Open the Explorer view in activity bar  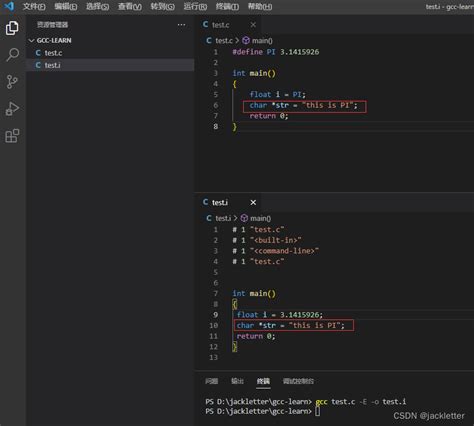[x=12, y=28]
